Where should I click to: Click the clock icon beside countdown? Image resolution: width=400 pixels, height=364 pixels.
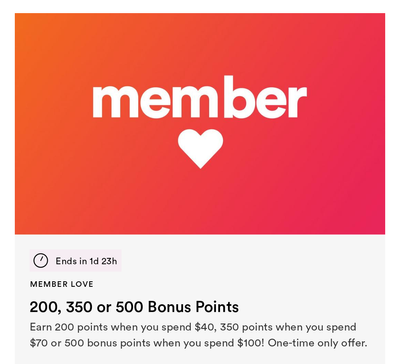click(41, 260)
